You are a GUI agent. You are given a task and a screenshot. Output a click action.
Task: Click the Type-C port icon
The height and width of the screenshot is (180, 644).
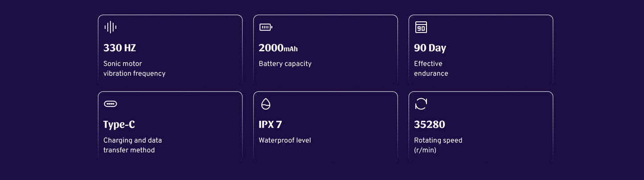110,104
